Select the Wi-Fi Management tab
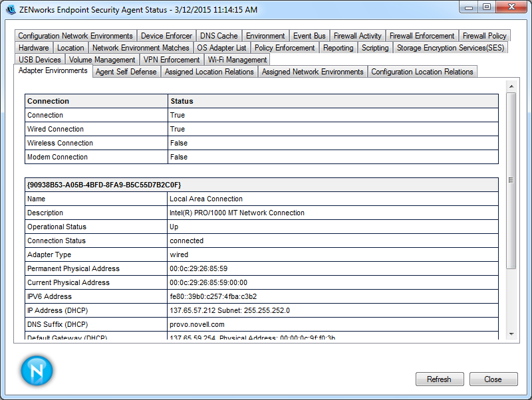Image resolution: width=532 pixels, height=400 pixels. [237, 60]
